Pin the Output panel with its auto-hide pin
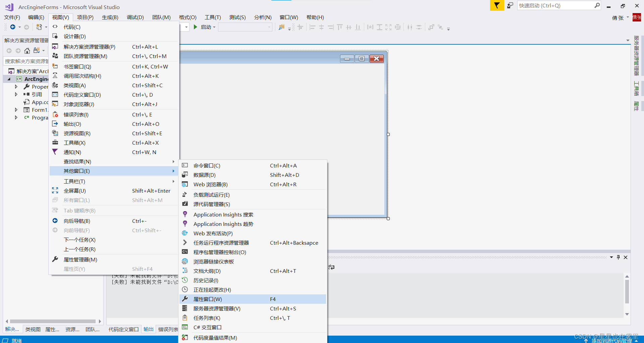Viewport: 644px width, 343px height. pyautogui.click(x=618, y=257)
